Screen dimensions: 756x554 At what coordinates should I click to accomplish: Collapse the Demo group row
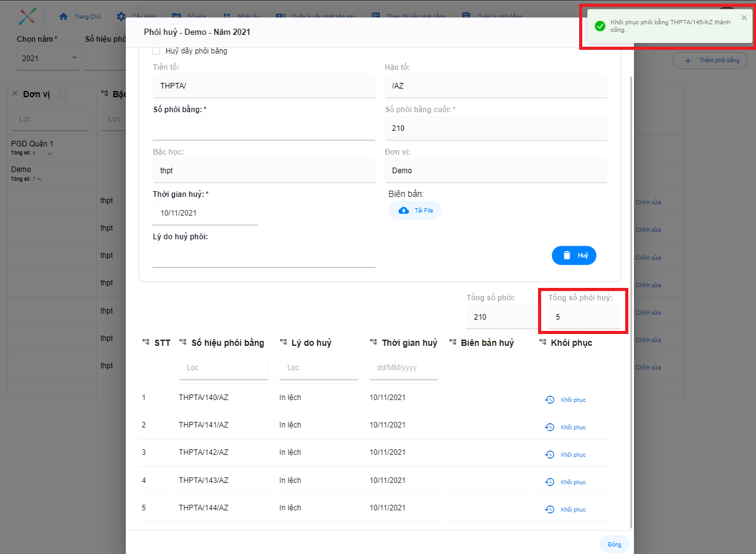coord(39,179)
